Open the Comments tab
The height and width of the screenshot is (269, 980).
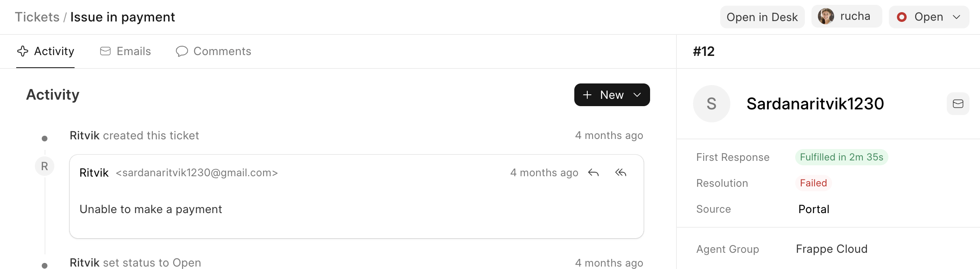click(x=214, y=51)
